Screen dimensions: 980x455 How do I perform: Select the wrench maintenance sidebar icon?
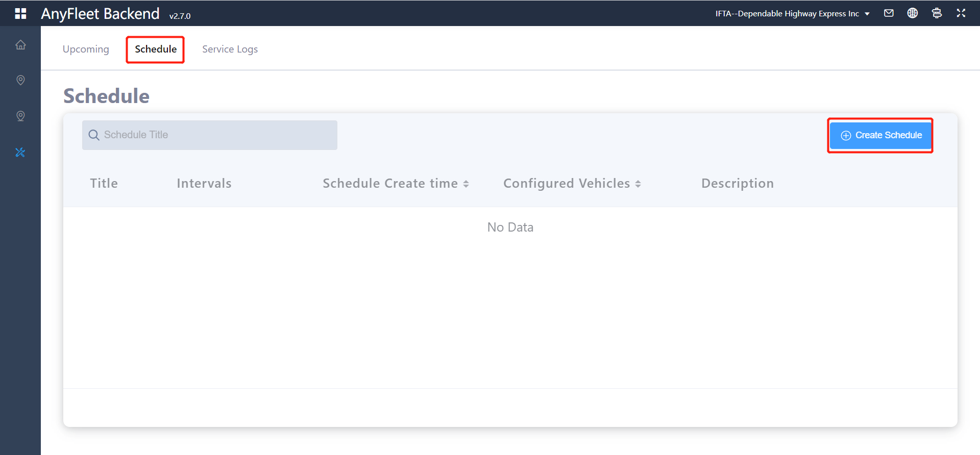point(20,153)
